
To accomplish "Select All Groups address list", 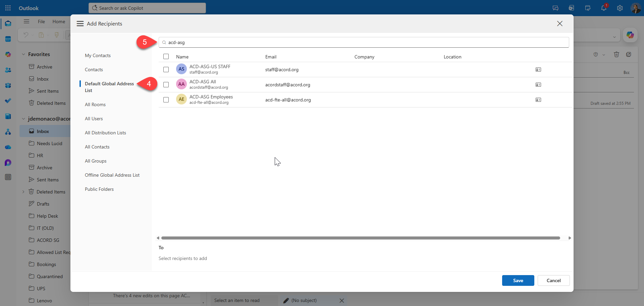I will pyautogui.click(x=96, y=161).
